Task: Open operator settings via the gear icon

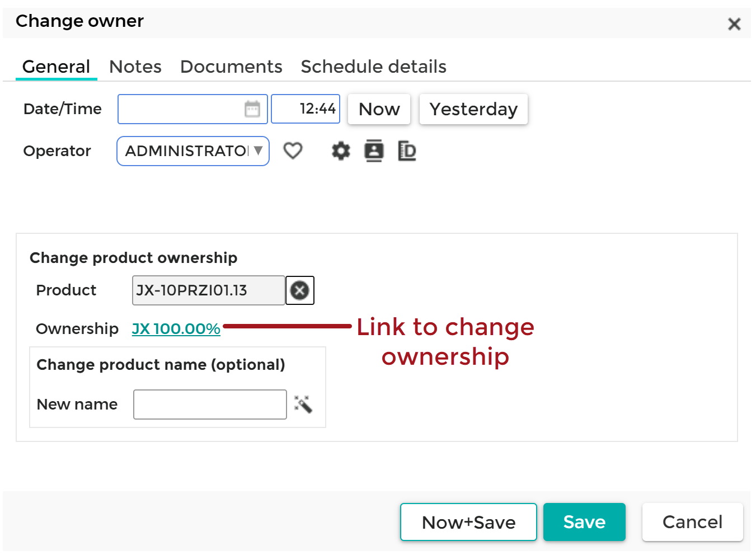Action: coord(340,150)
